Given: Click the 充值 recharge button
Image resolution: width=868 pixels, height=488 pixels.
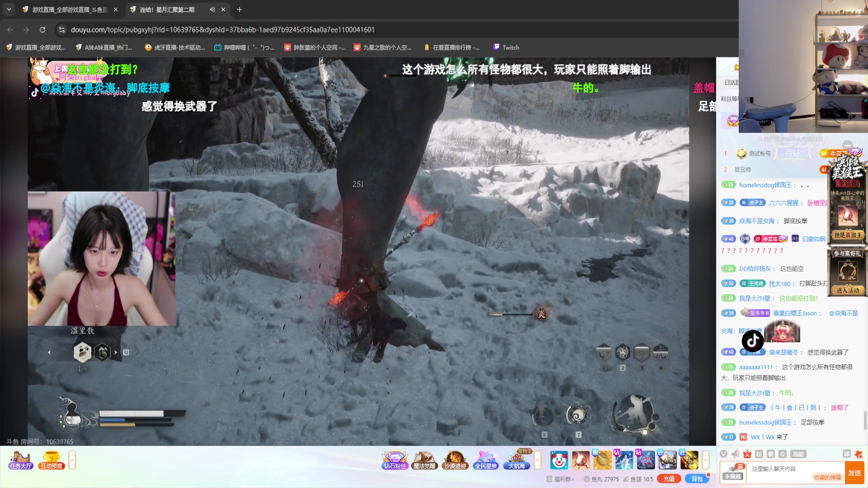Looking at the screenshot, I should point(669,479).
